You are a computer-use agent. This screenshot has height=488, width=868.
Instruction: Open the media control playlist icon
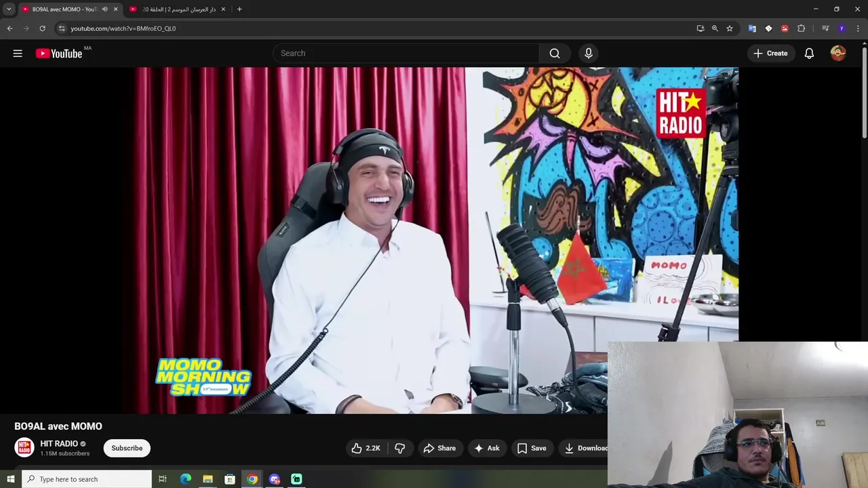pyautogui.click(x=825, y=28)
